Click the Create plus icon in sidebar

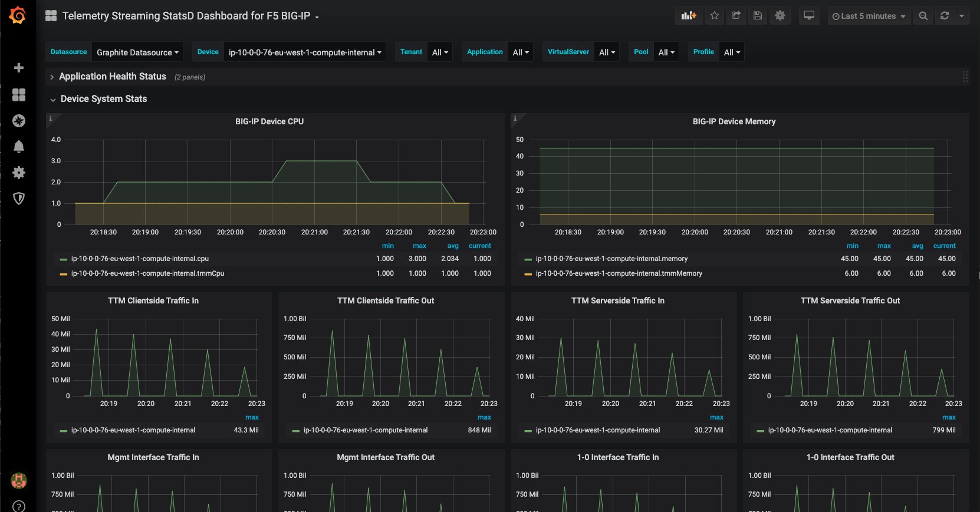pyautogui.click(x=19, y=68)
